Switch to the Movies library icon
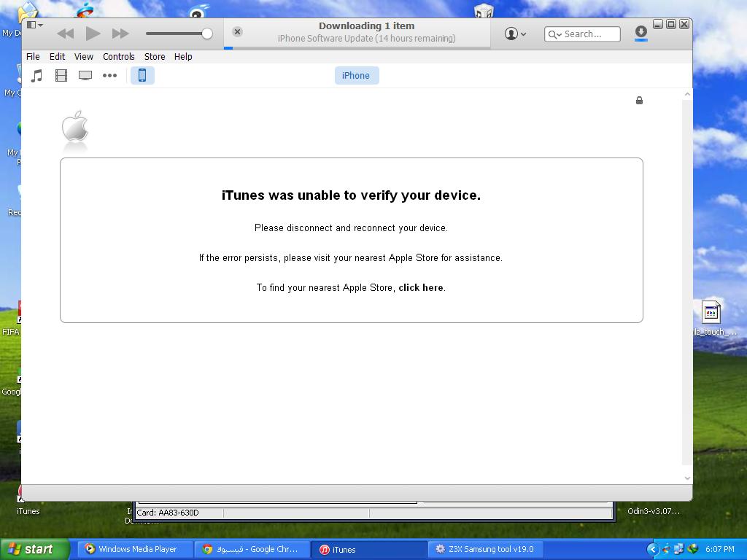This screenshot has height=560, width=747. (x=61, y=76)
